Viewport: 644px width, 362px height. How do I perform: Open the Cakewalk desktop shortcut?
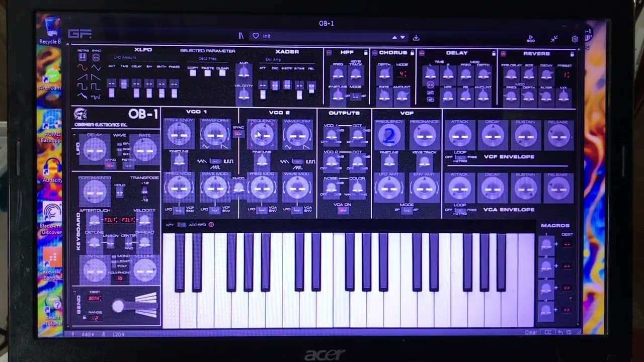pos(51,262)
